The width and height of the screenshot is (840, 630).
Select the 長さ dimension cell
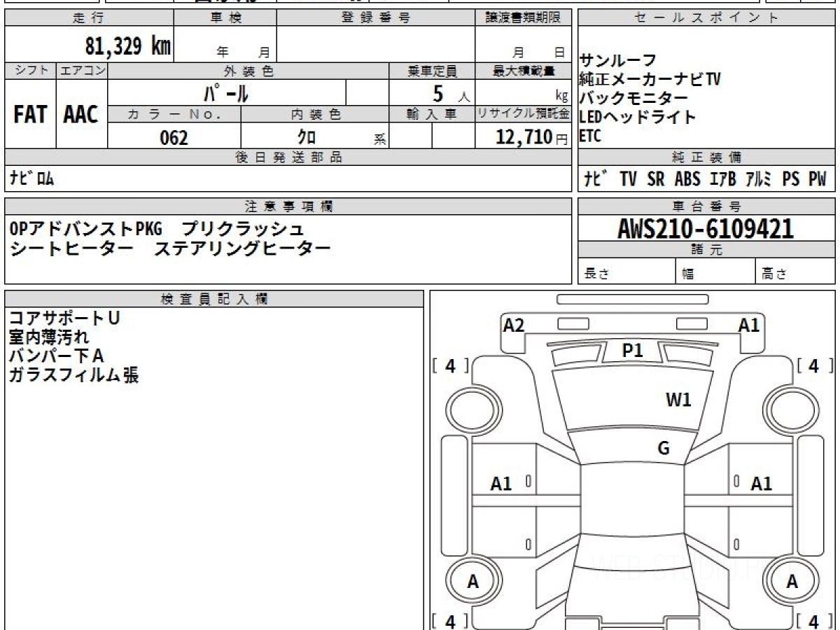point(627,272)
